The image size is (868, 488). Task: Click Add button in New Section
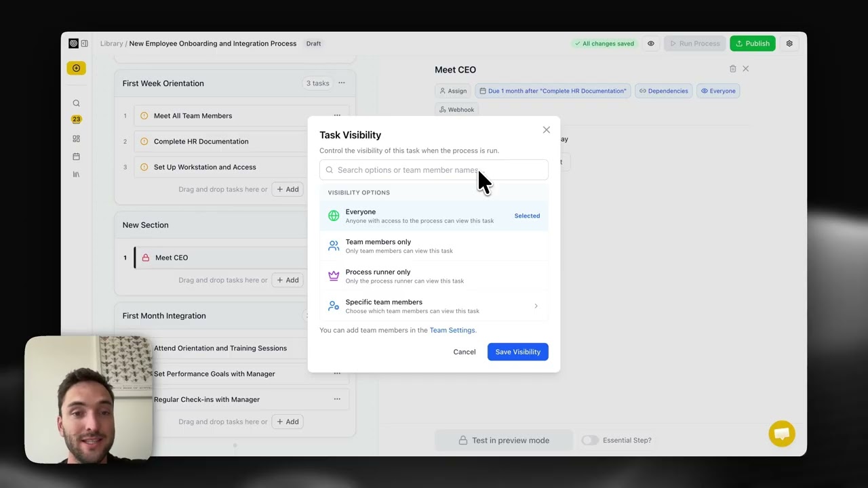point(288,280)
